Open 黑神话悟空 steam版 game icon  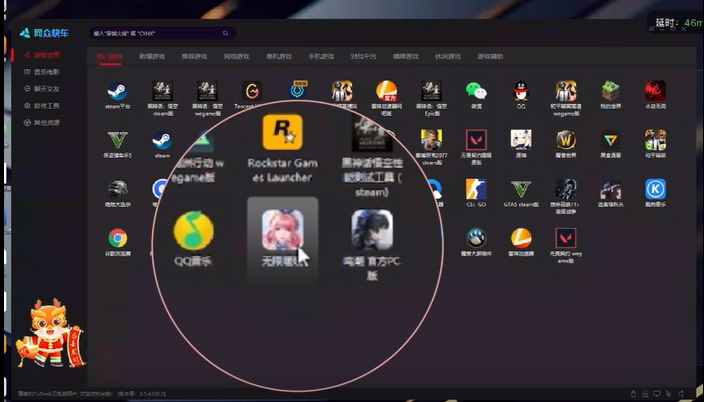click(x=162, y=91)
